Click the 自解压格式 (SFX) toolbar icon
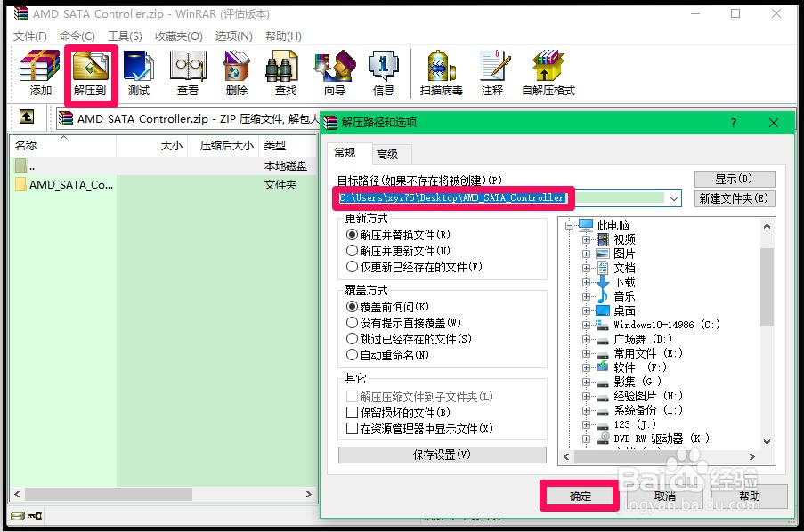This screenshot has width=804, height=532. 548,71
